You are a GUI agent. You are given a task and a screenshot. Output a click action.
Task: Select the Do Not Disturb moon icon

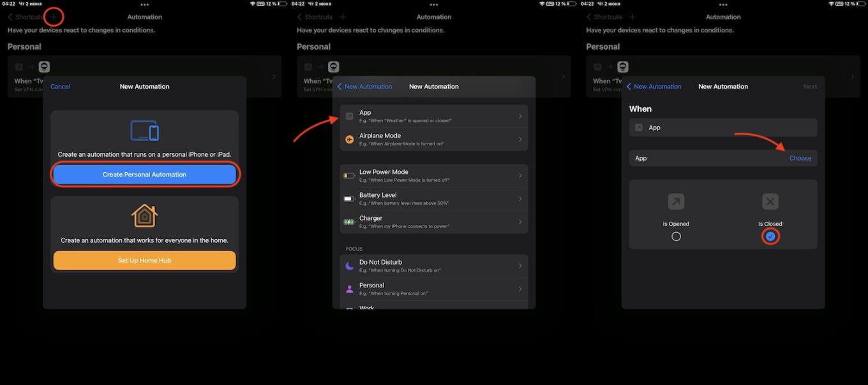[349, 266]
